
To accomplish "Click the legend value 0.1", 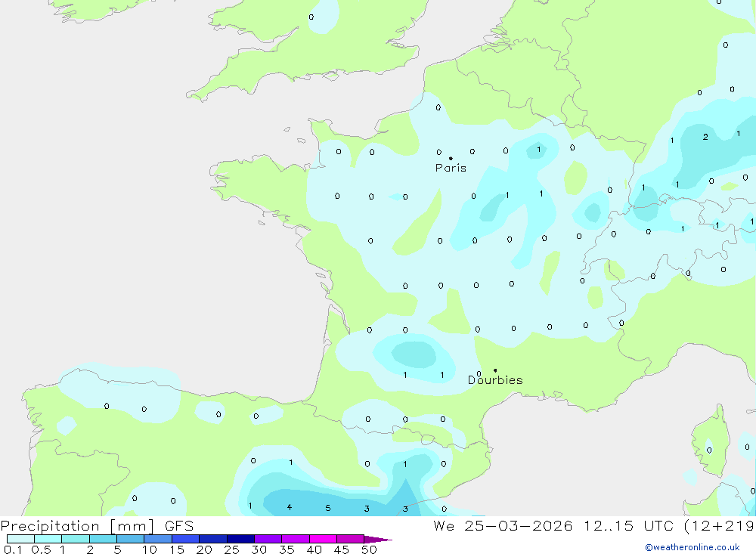I will pyautogui.click(x=13, y=549).
